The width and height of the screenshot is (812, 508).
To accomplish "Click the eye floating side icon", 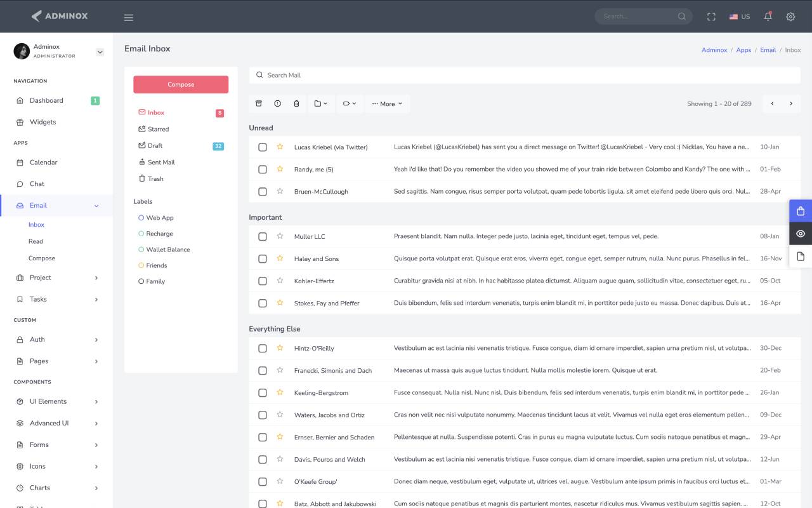I will [x=801, y=234].
